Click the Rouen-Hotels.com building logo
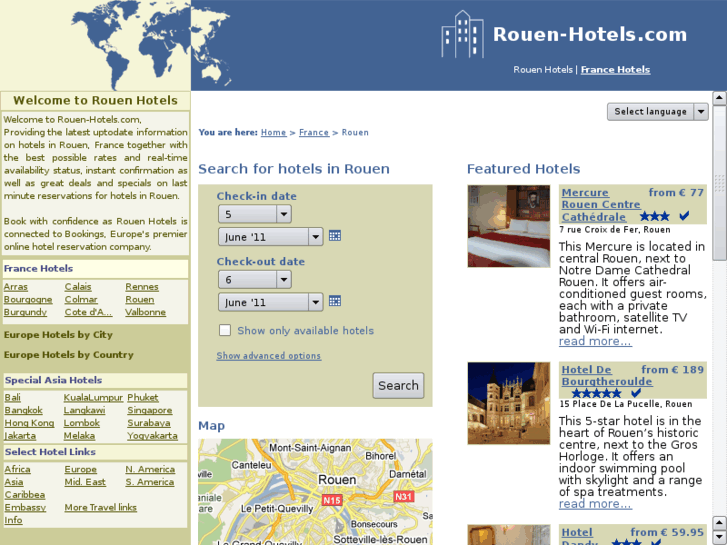Screen dimensions: 727x545 [x=462, y=34]
